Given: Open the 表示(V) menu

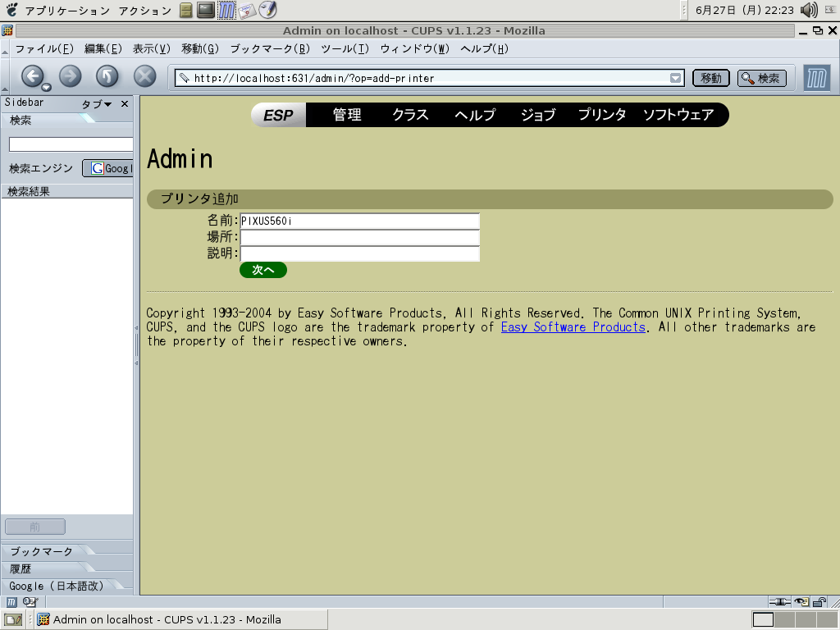Looking at the screenshot, I should click(x=152, y=49).
